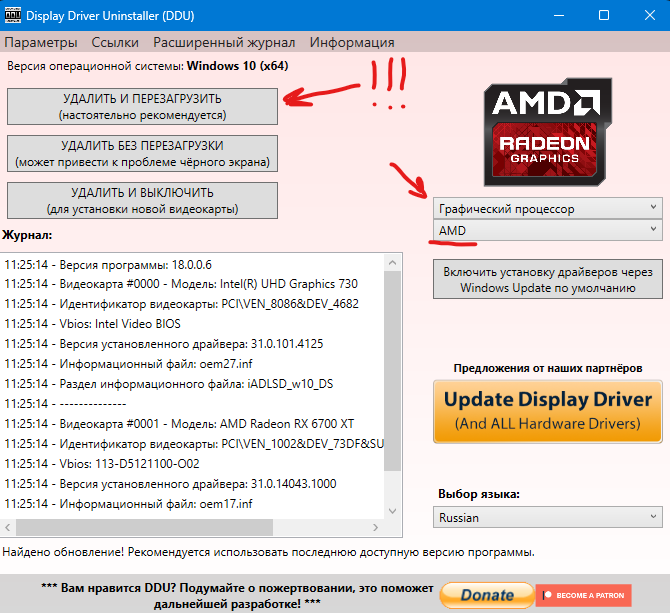Click the log scroll up arrow
This screenshot has width=670, height=613.
392,263
